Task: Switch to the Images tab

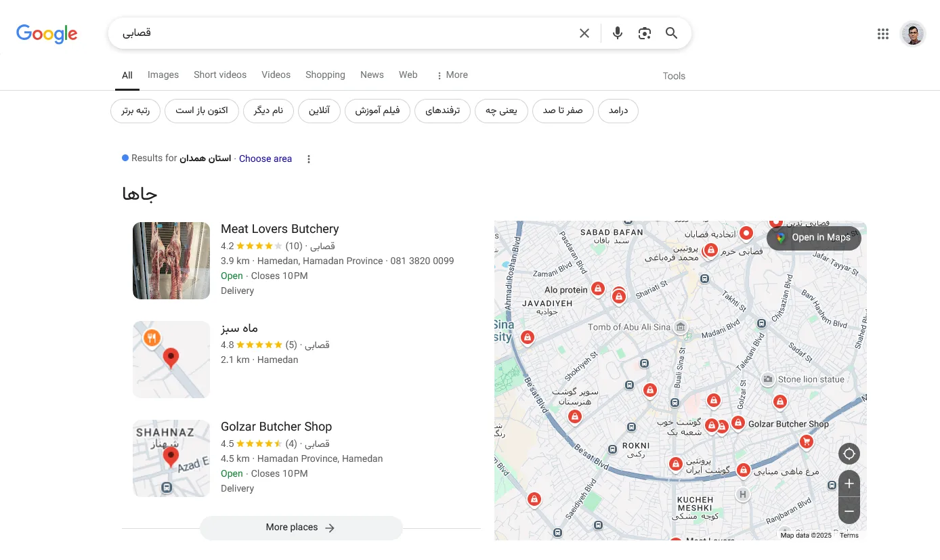Action: coord(163,75)
